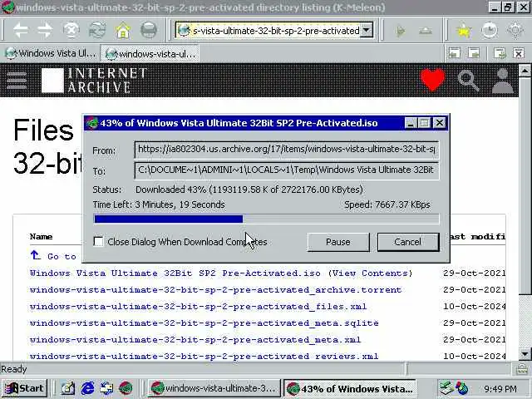Reload the page with Refresh icon
Viewport: 532px width, 399px height.
[97, 31]
